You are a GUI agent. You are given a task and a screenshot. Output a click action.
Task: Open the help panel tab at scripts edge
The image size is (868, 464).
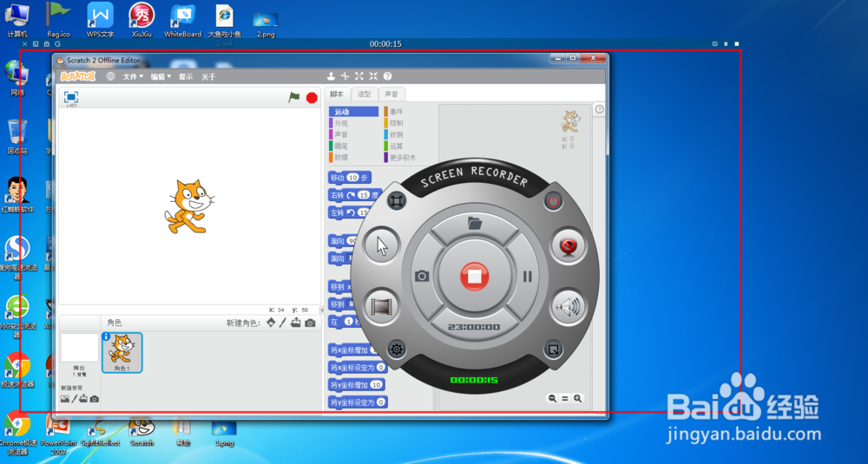599,109
